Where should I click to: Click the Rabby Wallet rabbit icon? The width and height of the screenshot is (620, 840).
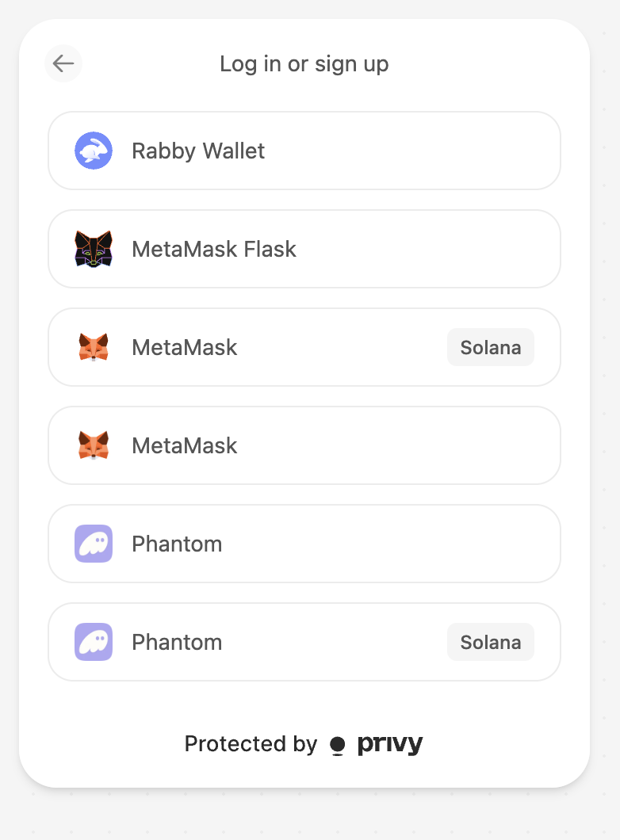click(94, 151)
